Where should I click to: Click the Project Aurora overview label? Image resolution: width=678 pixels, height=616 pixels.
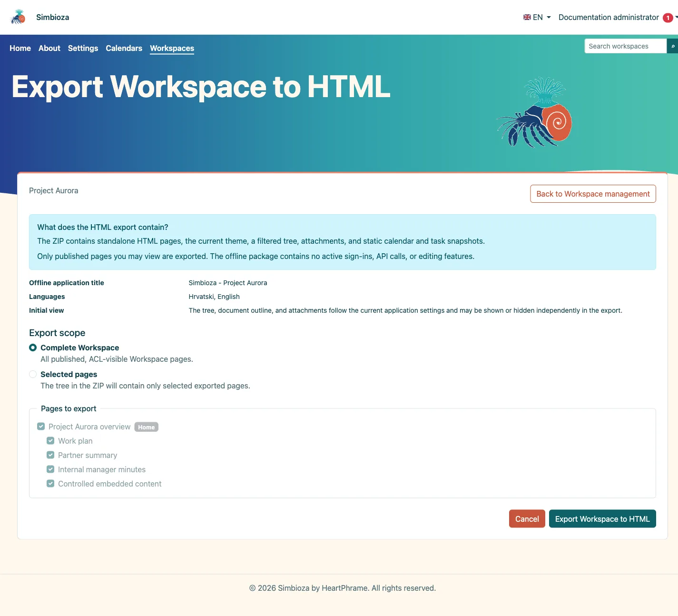click(x=89, y=427)
